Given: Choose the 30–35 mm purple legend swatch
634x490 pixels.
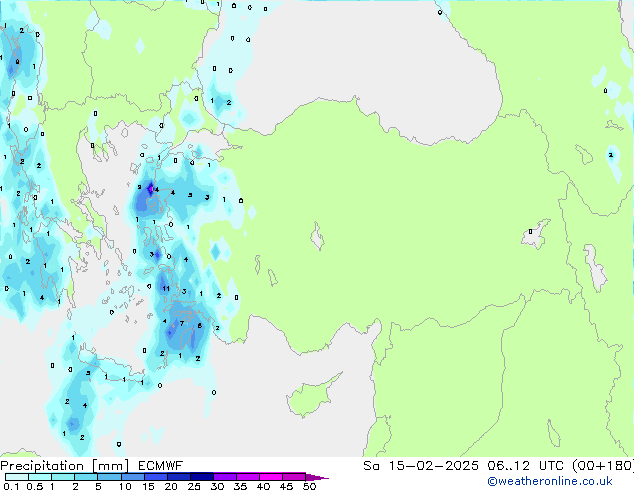Looking at the screenshot, I should 224,477.
